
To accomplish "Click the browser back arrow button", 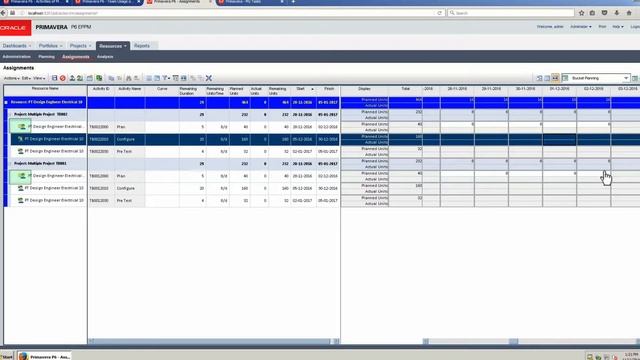I will click(3, 13).
